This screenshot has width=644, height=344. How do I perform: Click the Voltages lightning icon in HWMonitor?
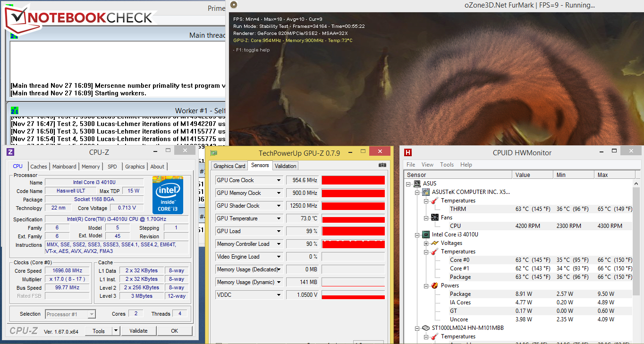pos(434,243)
